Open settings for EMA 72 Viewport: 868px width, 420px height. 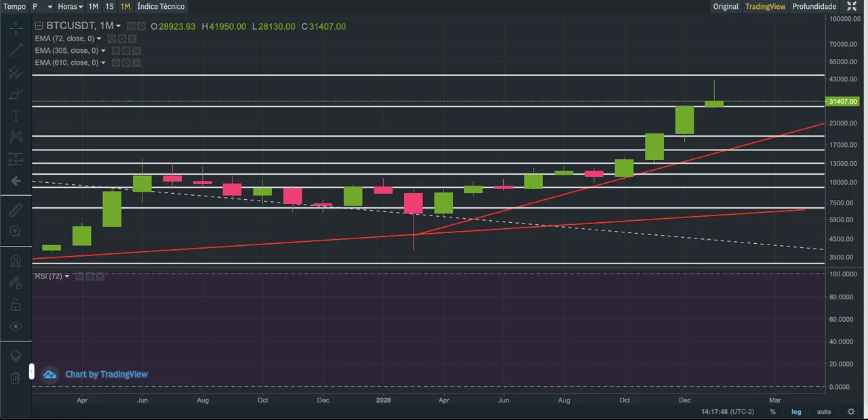coord(121,39)
